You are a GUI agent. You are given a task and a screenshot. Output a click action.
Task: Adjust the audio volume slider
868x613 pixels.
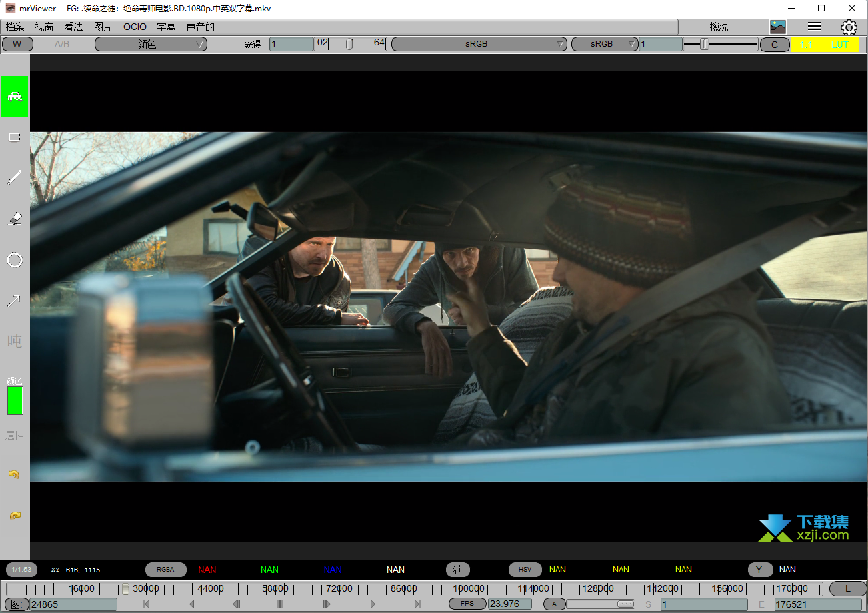point(601,604)
